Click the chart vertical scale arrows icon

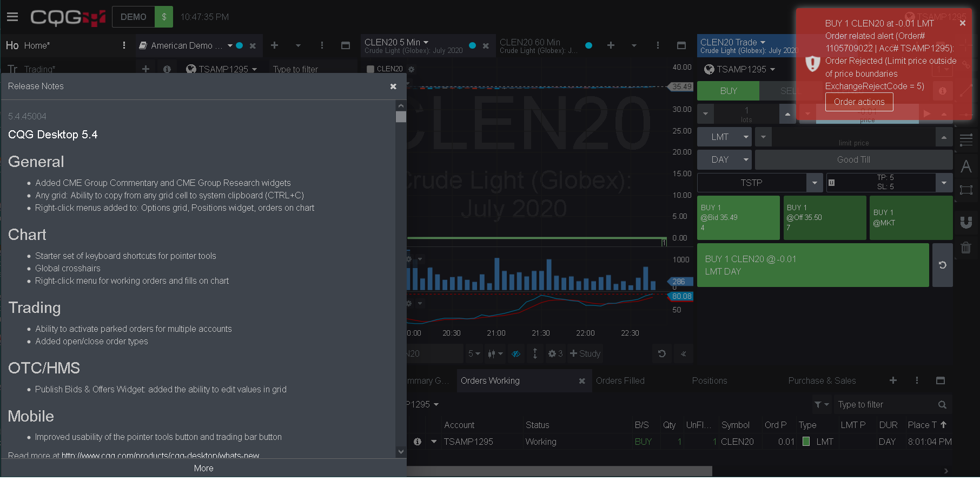(535, 353)
